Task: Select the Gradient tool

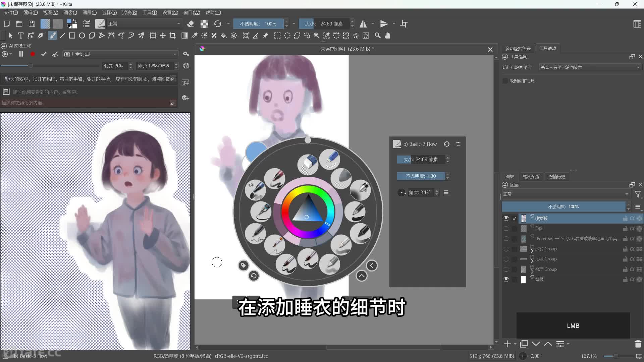Action: pyautogui.click(x=184, y=36)
